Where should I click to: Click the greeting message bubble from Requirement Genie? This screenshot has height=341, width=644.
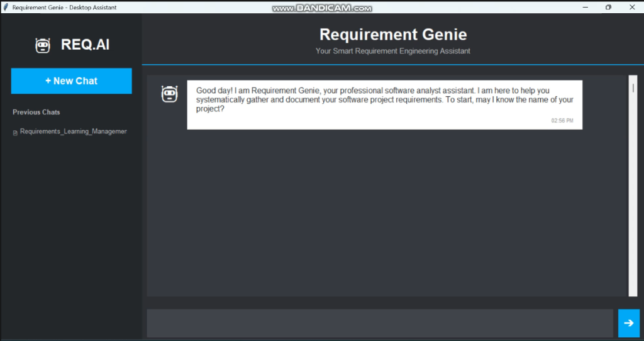[x=384, y=105]
